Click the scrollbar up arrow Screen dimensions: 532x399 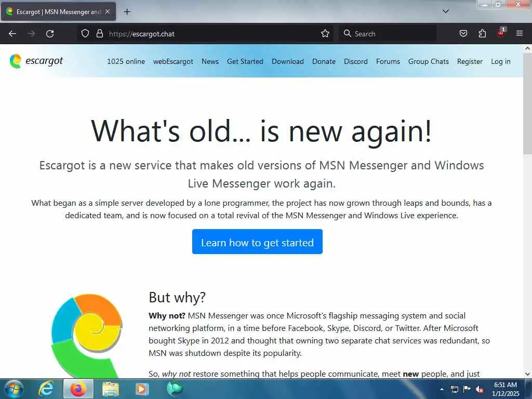point(527,48)
